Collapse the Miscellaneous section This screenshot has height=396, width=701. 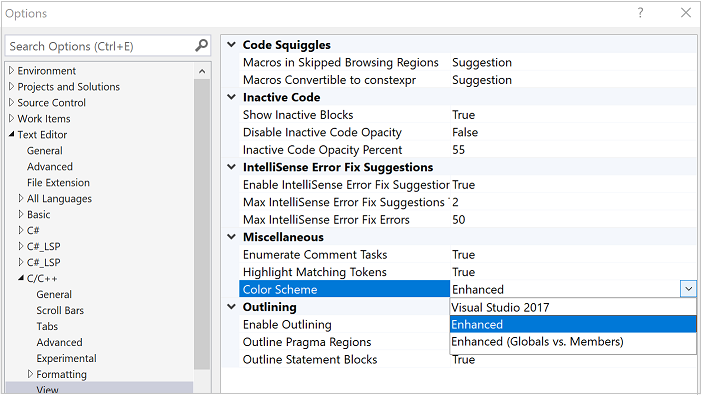tap(231, 237)
